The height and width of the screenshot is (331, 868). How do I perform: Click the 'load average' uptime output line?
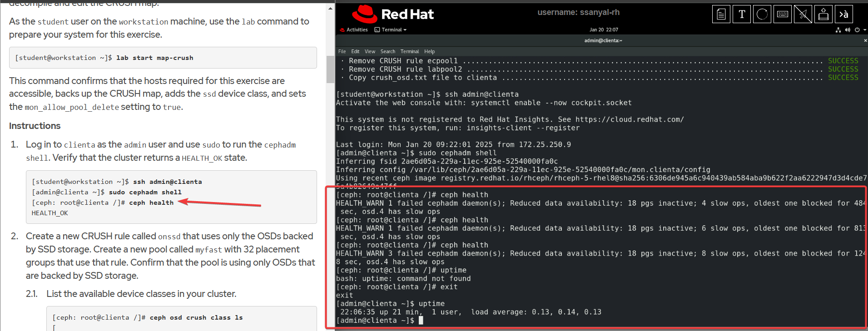(471, 312)
